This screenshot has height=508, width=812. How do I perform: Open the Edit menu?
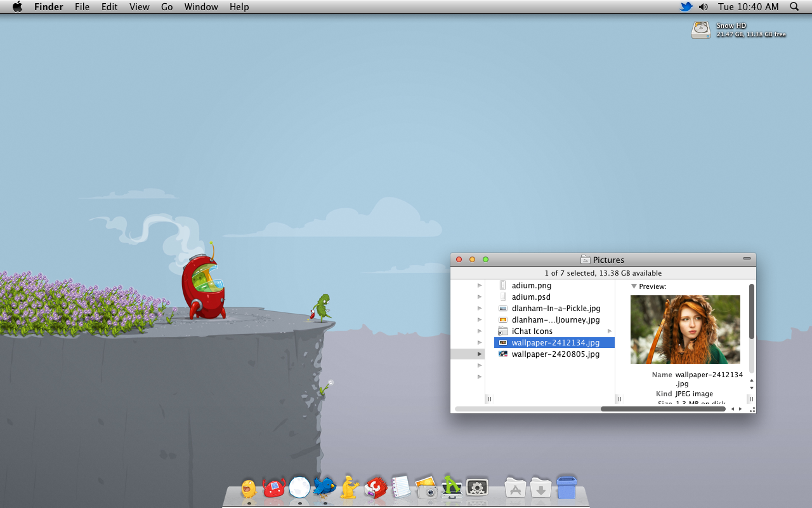[x=110, y=6]
